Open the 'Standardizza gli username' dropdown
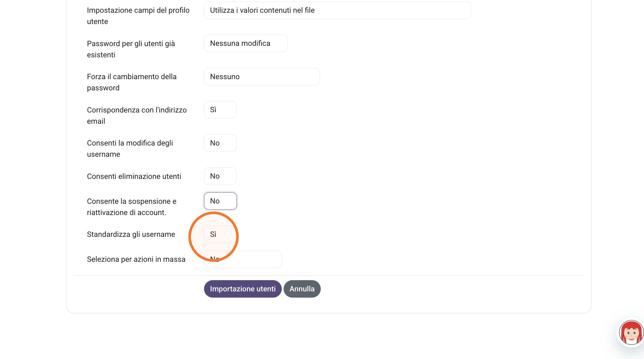 (220, 234)
